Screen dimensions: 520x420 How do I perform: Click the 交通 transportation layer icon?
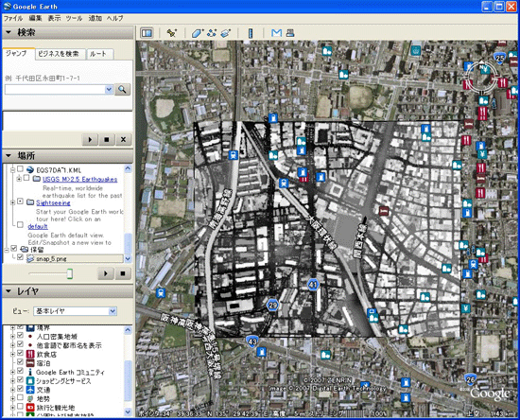[30, 390]
